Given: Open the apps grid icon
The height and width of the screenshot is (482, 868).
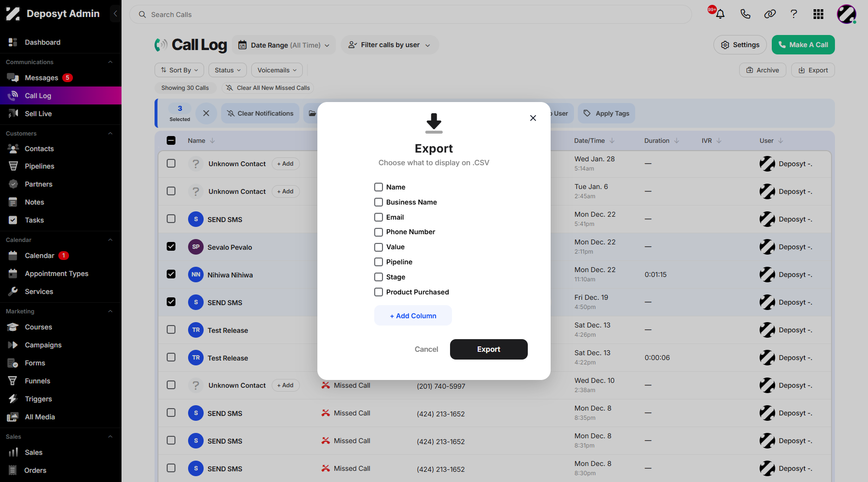Looking at the screenshot, I should (x=818, y=14).
